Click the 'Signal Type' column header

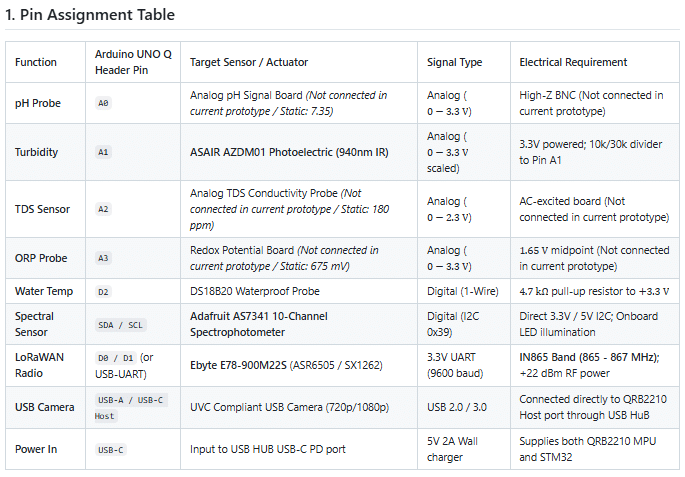[464, 62]
